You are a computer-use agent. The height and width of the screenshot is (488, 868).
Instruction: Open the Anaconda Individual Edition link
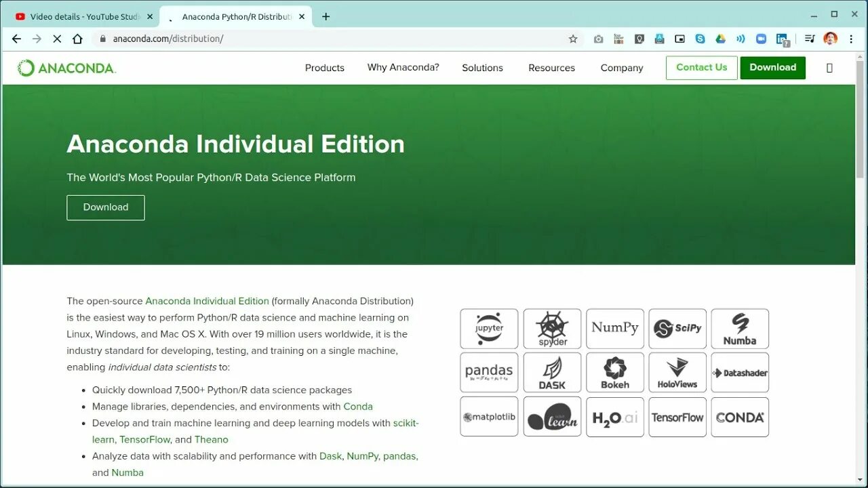click(x=208, y=301)
